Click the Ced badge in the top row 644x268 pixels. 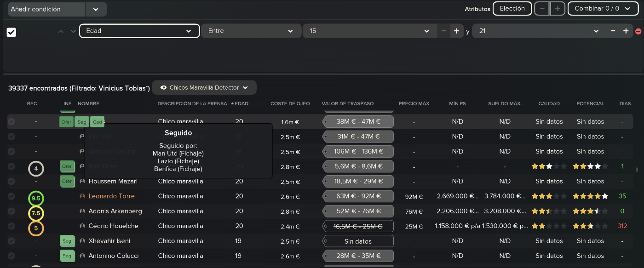[97, 122]
